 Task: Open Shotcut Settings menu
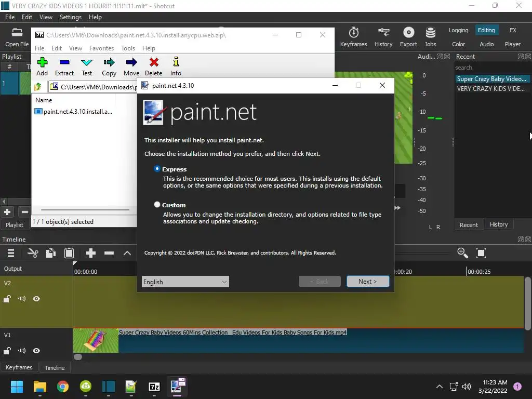click(x=71, y=17)
